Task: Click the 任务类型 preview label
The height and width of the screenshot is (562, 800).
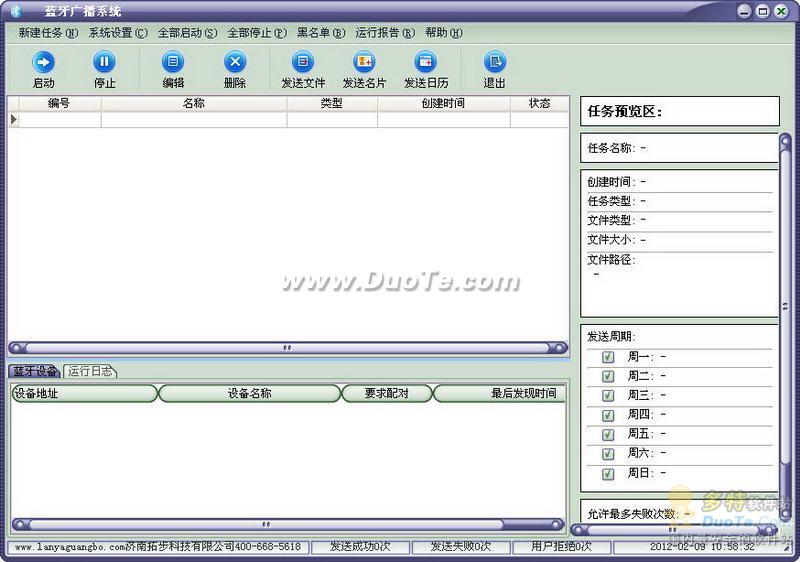Action: (611, 201)
